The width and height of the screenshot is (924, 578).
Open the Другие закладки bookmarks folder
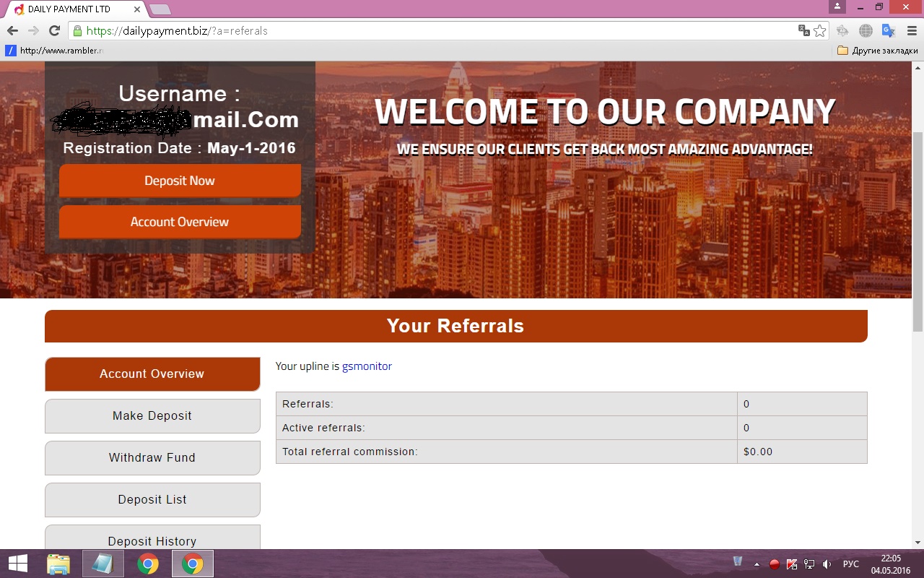878,51
